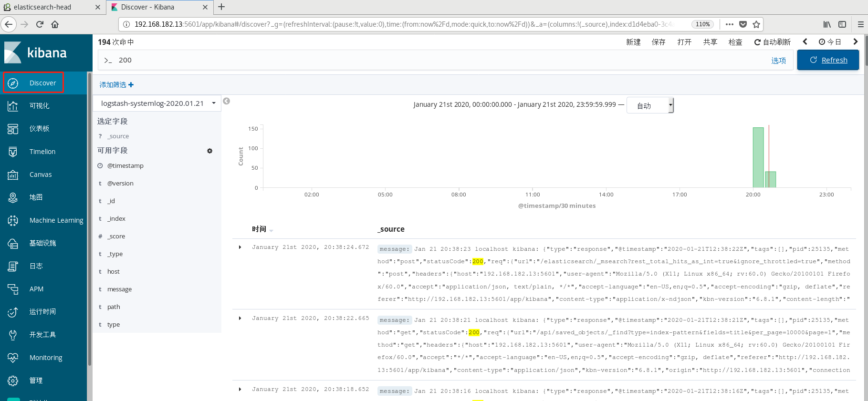The width and height of the screenshot is (868, 401).
Task: Toggle the browser sidebar view icon
Action: click(842, 24)
